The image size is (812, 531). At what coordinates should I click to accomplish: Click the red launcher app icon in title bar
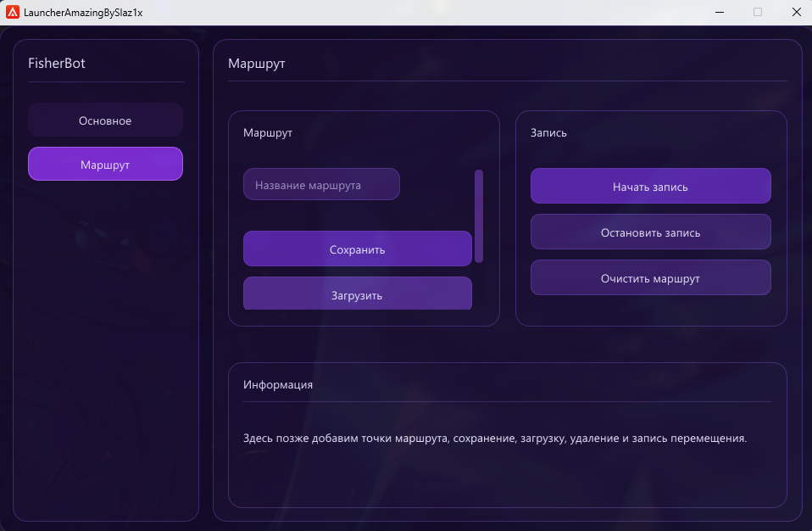tap(13, 12)
